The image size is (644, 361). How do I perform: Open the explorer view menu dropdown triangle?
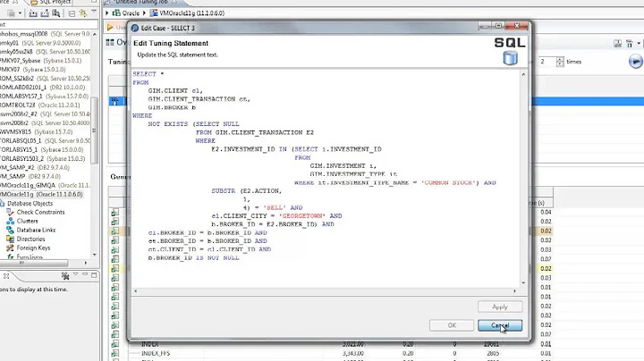click(x=94, y=12)
